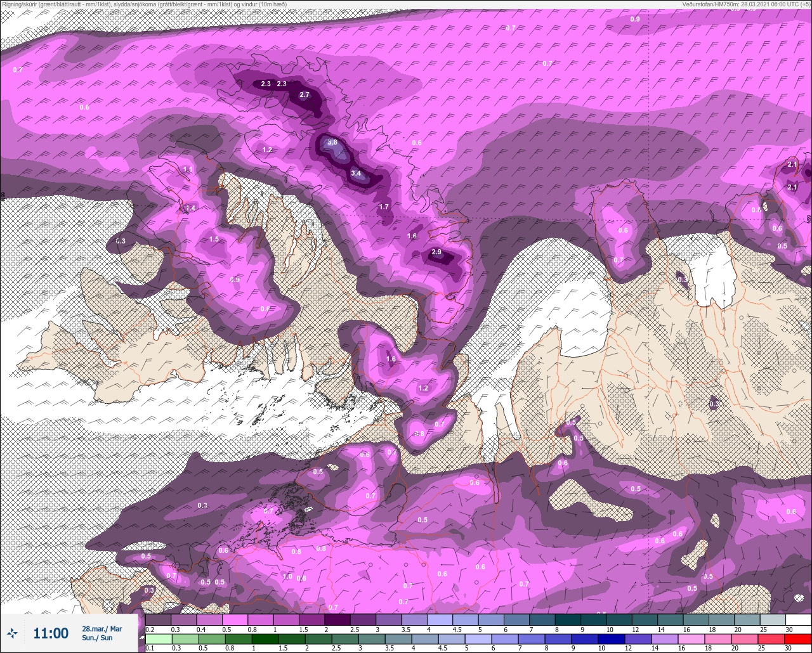
Task: Click the 2.9 precipitation value on the map
Action: 436,252
